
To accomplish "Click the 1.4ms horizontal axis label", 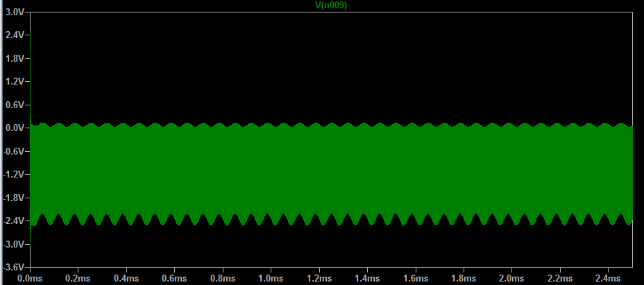I will (366, 277).
